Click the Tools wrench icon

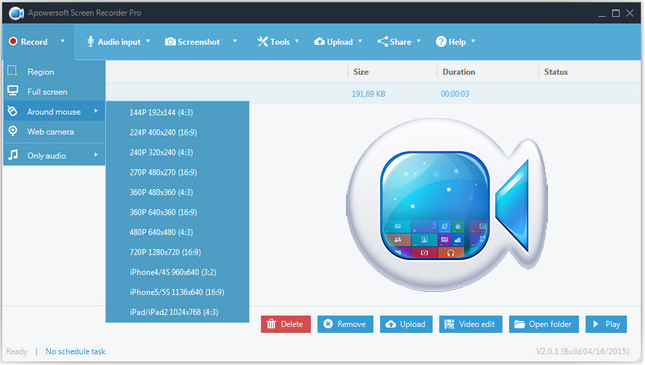tap(262, 42)
